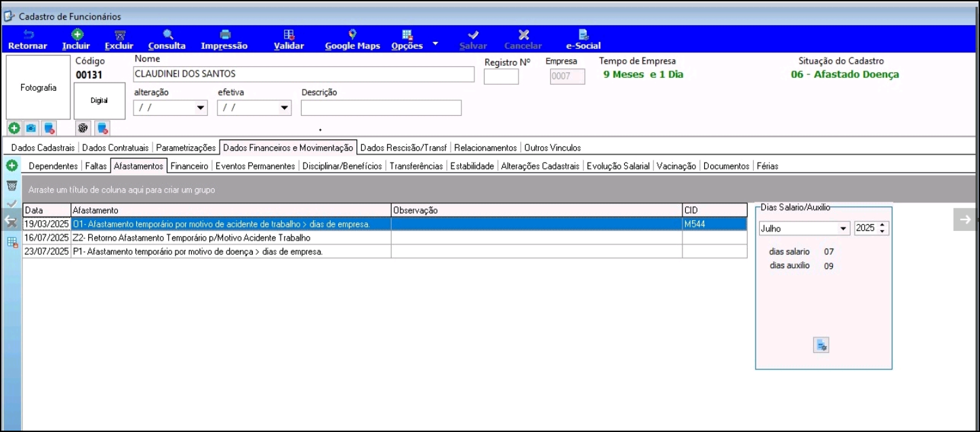980x432 pixels.
Task: Delete fingerprint using the icon below Digital
Action: (102, 127)
